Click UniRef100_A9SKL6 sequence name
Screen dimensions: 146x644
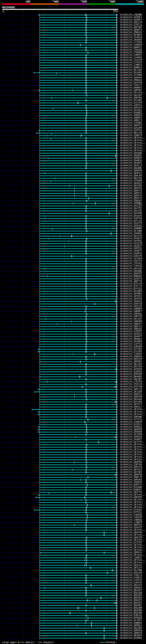(131, 301)
